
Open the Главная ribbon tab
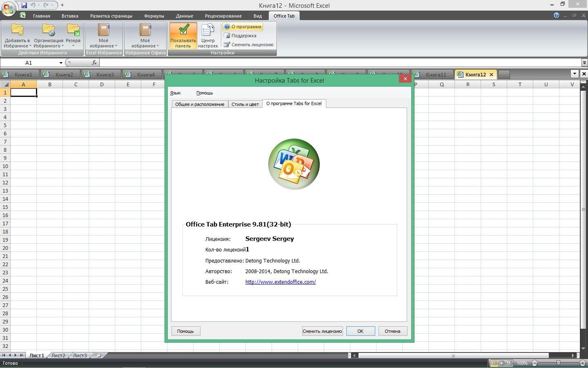[x=42, y=16]
